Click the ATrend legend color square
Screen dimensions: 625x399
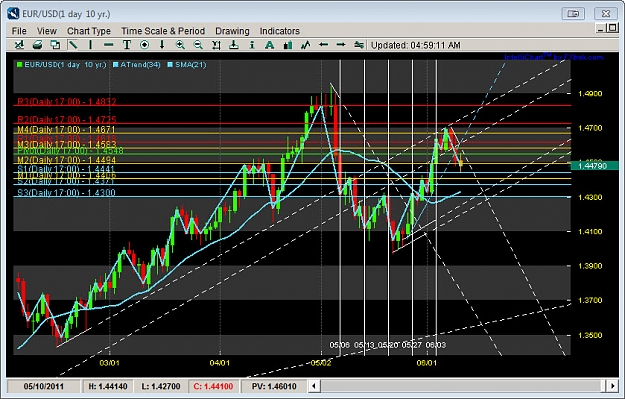coord(116,65)
